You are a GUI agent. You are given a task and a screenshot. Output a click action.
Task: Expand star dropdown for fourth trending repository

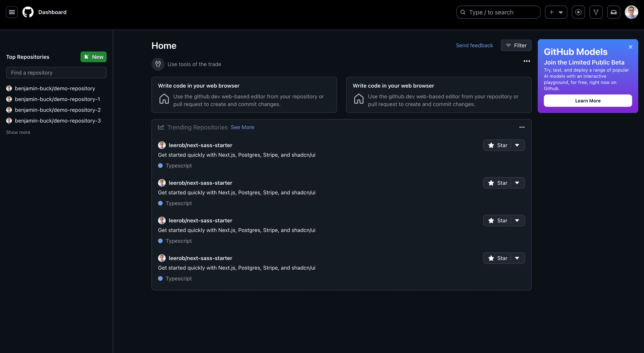[x=518, y=258]
